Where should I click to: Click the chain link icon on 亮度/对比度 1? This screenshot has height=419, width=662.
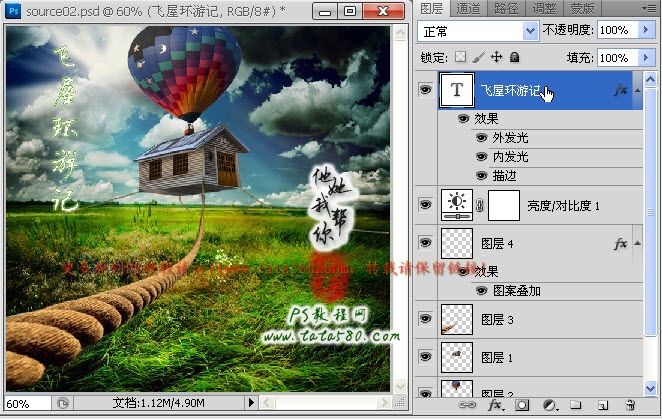pyautogui.click(x=480, y=205)
